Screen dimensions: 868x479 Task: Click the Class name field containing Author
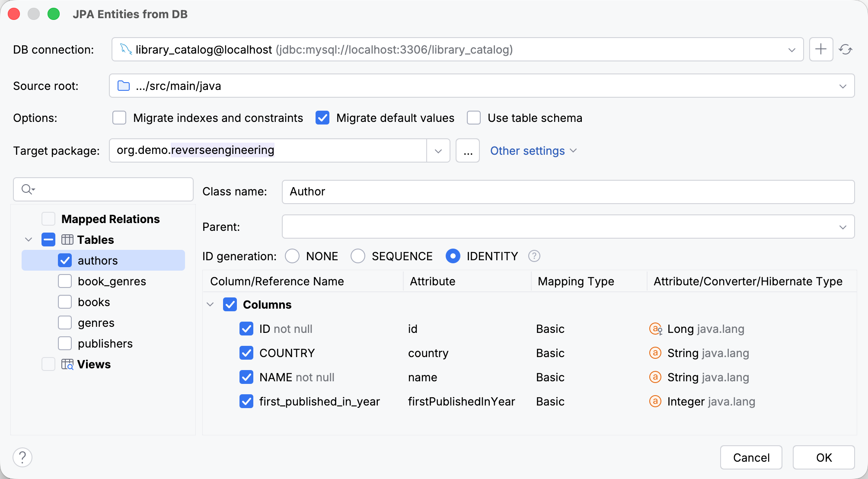(x=568, y=192)
